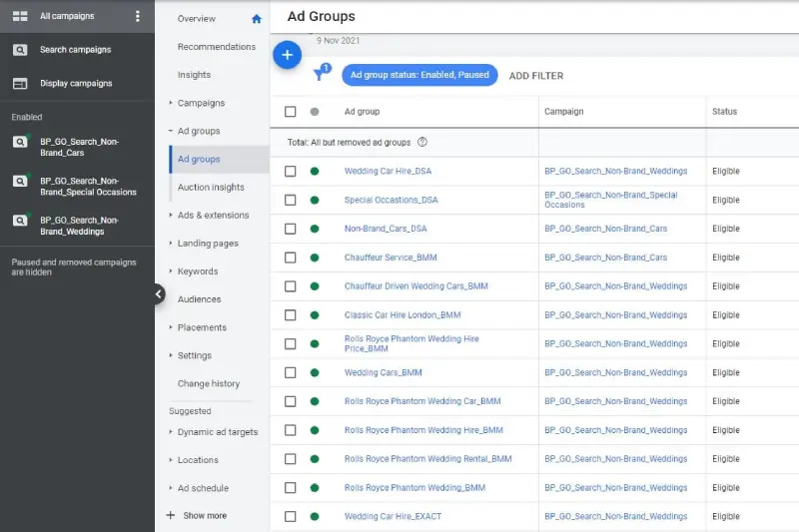799x532 pixels.
Task: Click the filter funnel icon
Action: point(321,73)
